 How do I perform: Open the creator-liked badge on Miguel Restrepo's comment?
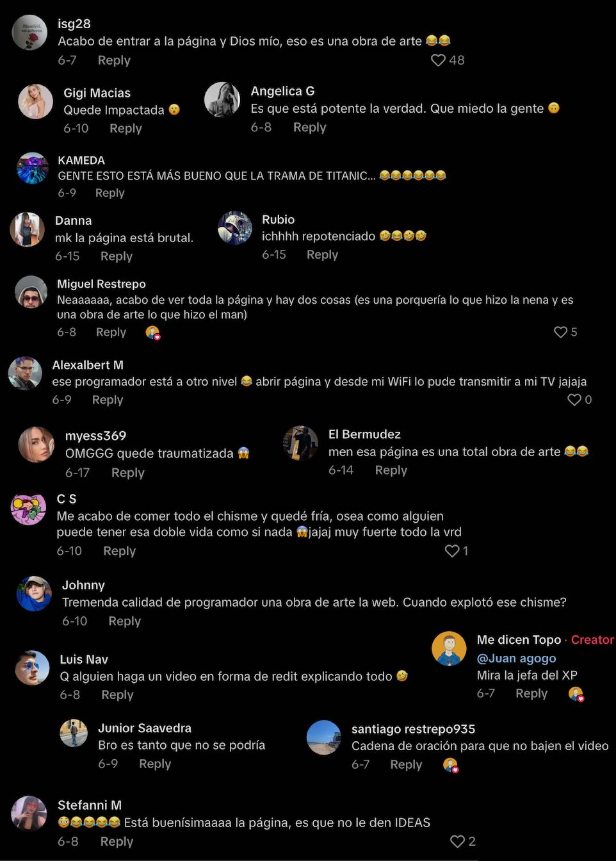pyautogui.click(x=152, y=332)
